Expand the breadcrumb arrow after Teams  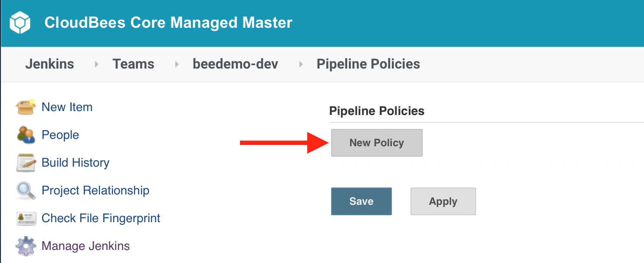point(177,64)
